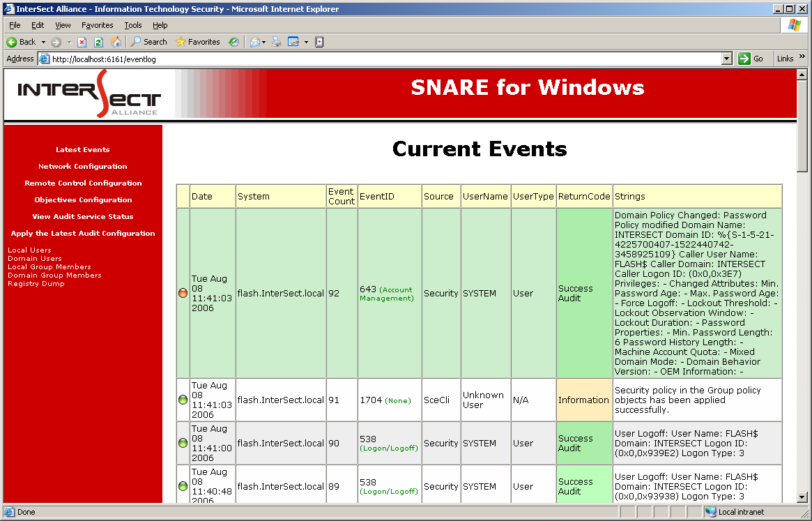Click the green status icon for event 91
The width and height of the screenshot is (812, 521).
tap(183, 400)
